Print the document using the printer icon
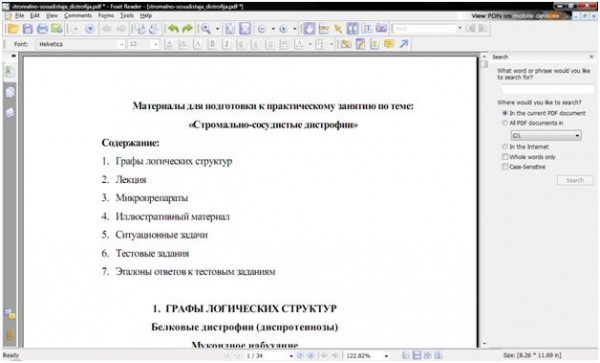Screen dimensions: 600x363 pos(42,29)
